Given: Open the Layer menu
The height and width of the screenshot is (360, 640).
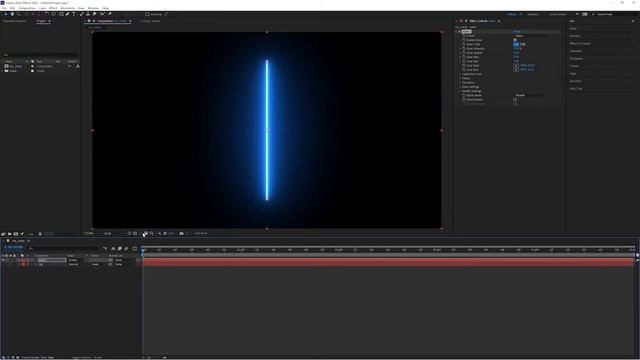Looking at the screenshot, I should tap(42, 8).
